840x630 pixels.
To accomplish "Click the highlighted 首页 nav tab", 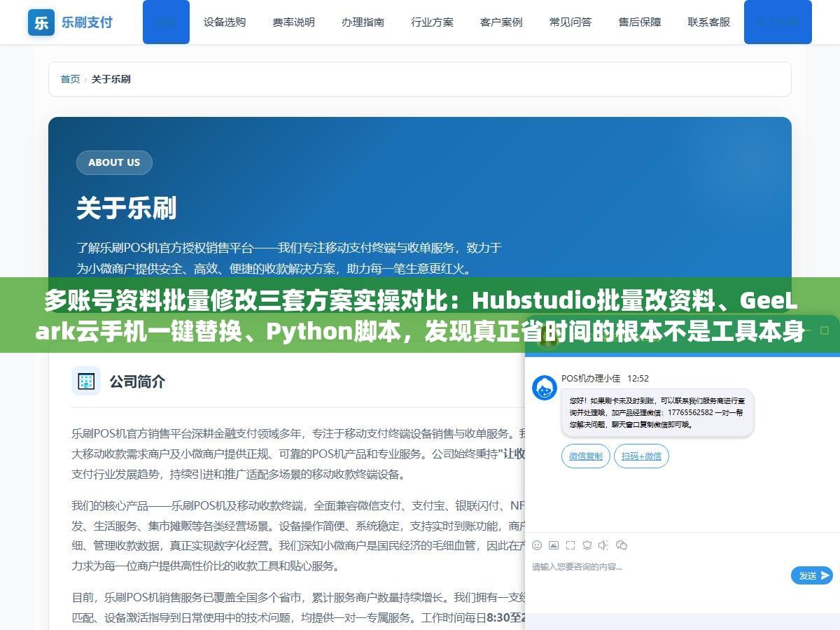I will [x=166, y=22].
